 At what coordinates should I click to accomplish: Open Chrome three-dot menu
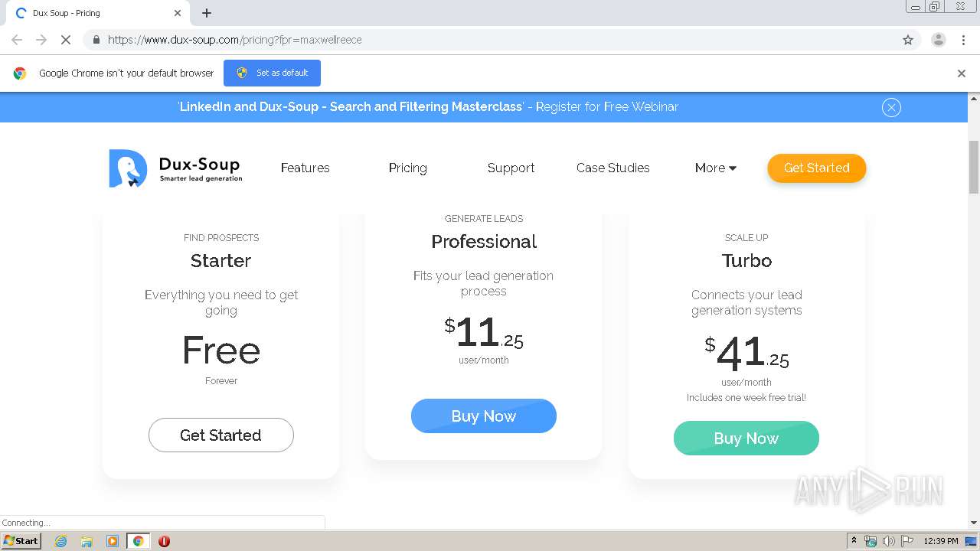pos(963,40)
